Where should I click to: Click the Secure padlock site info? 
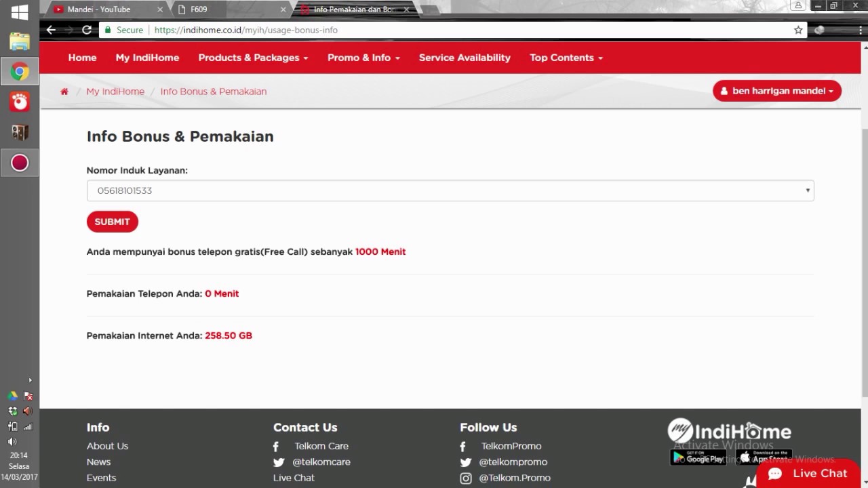coord(123,30)
